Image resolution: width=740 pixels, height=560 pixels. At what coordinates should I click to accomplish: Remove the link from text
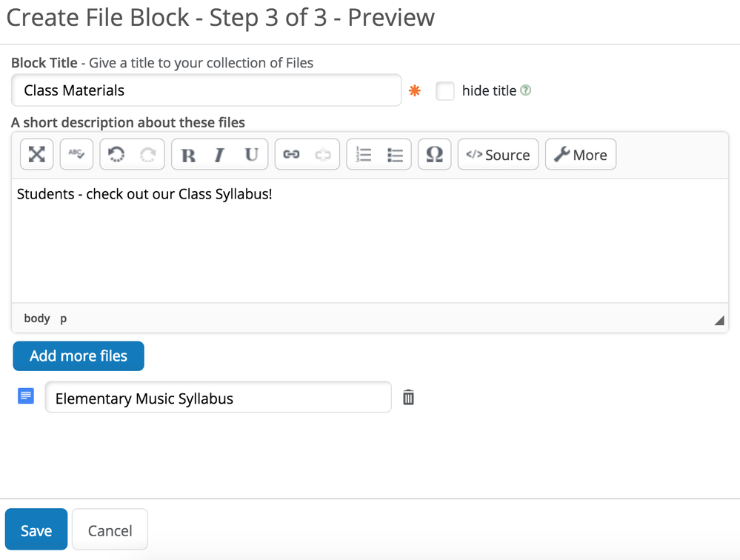323,155
